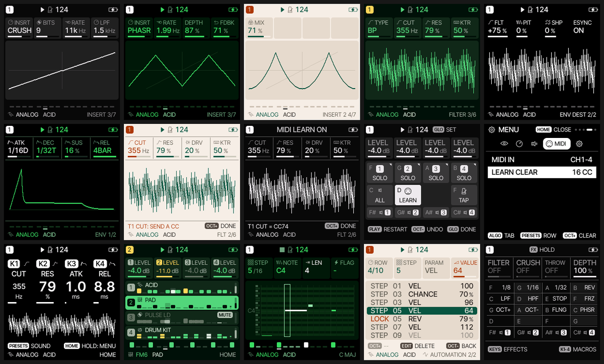This screenshot has width=604, height=364.
Task: Click the K1-4 MACROS label
Action: pyautogui.click(x=578, y=349)
